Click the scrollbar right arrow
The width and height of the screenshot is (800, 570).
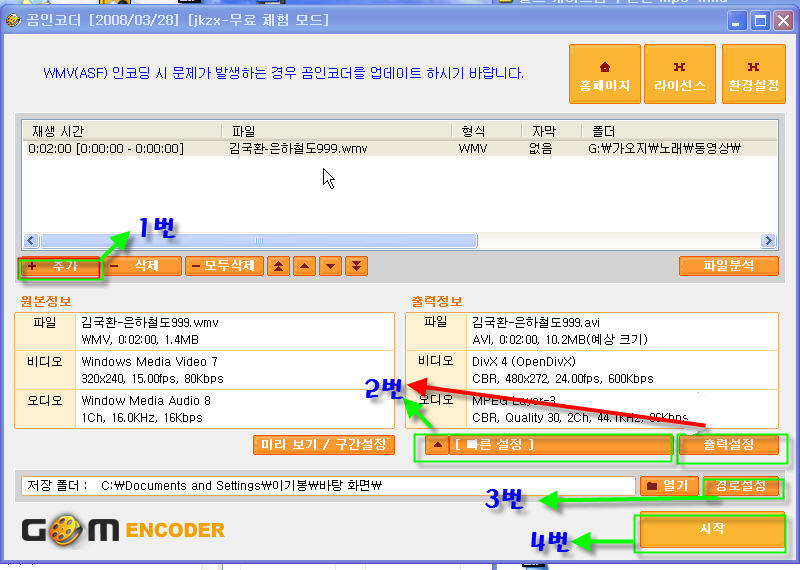click(768, 240)
